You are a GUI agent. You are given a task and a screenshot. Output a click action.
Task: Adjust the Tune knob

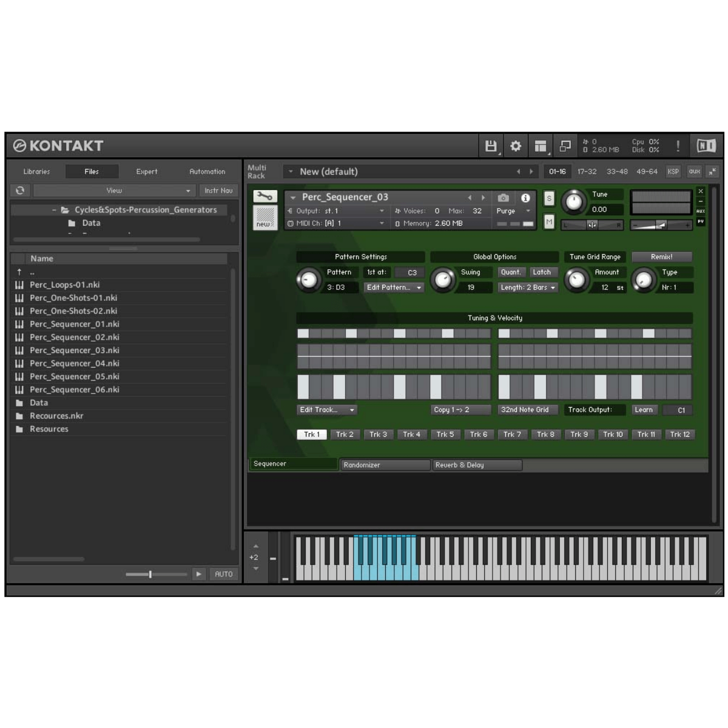click(573, 201)
